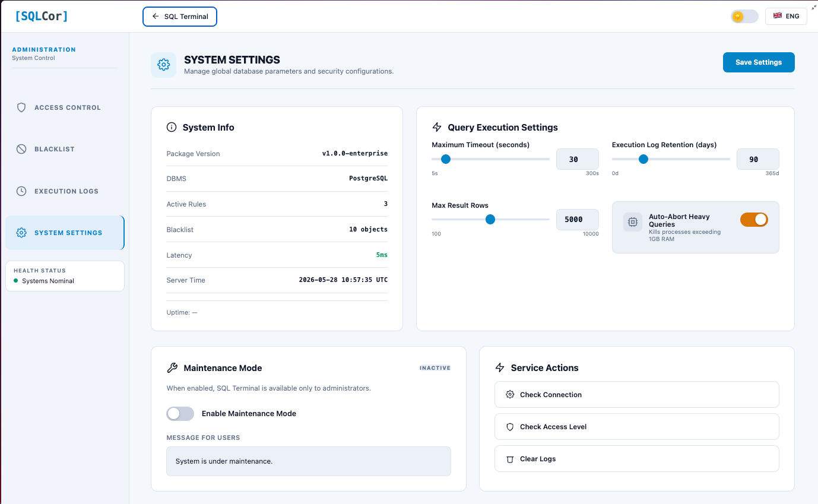Click the maintenance message text field

pos(309,461)
